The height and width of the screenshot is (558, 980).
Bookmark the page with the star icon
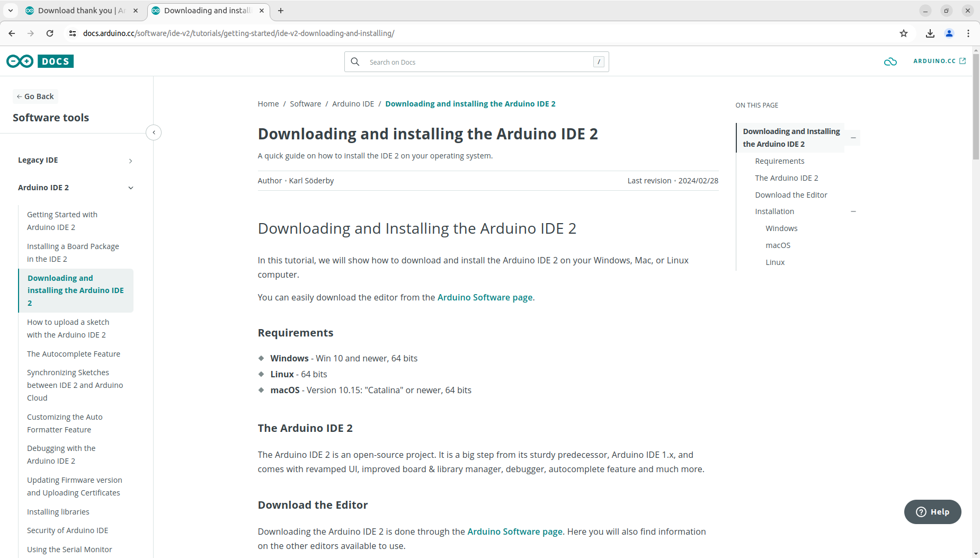[903, 33]
